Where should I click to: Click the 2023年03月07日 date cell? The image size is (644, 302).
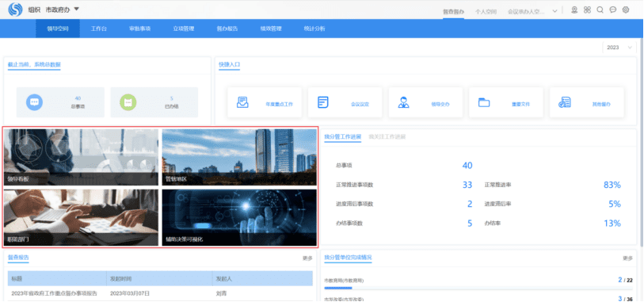[x=130, y=293]
